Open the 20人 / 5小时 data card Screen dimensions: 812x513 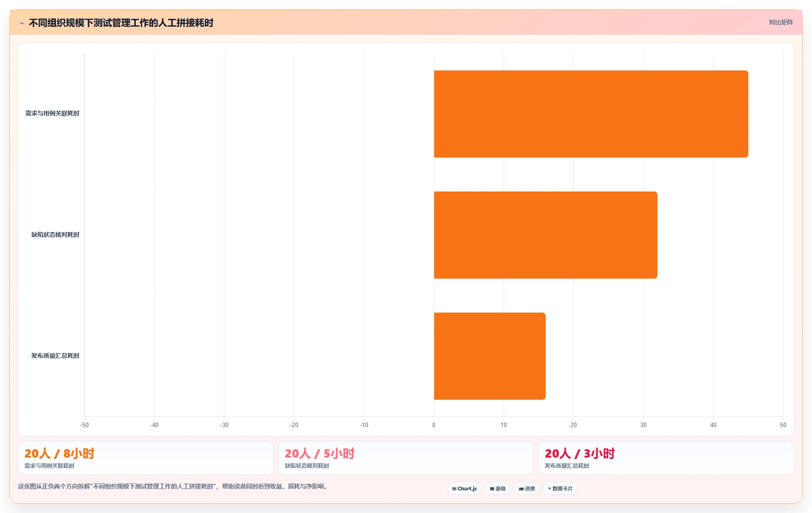click(406, 458)
